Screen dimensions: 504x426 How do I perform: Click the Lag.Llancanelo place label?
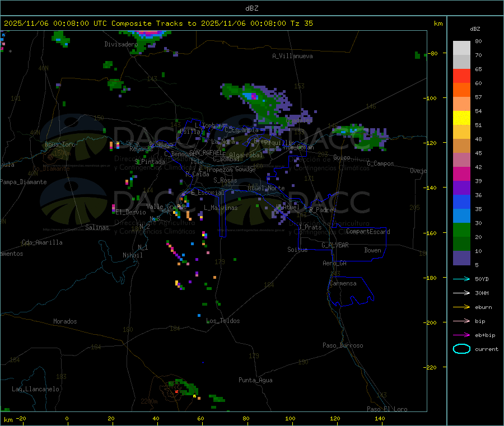click(x=35, y=389)
